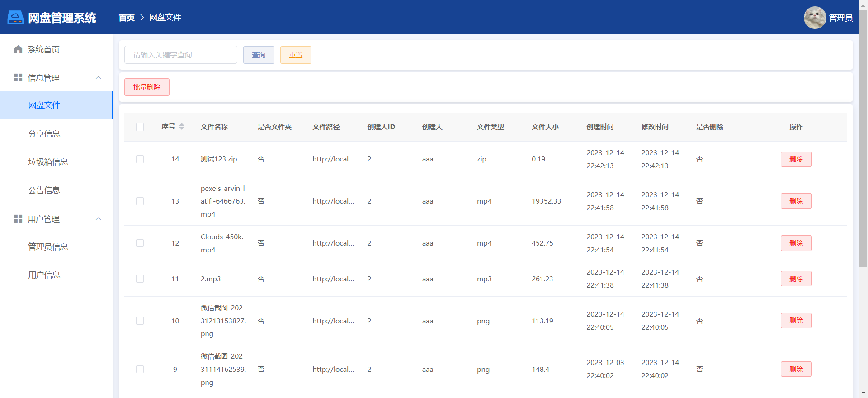Collapse the 用户管理 menu chevron
Viewport: 868px width, 398px height.
coord(98,219)
